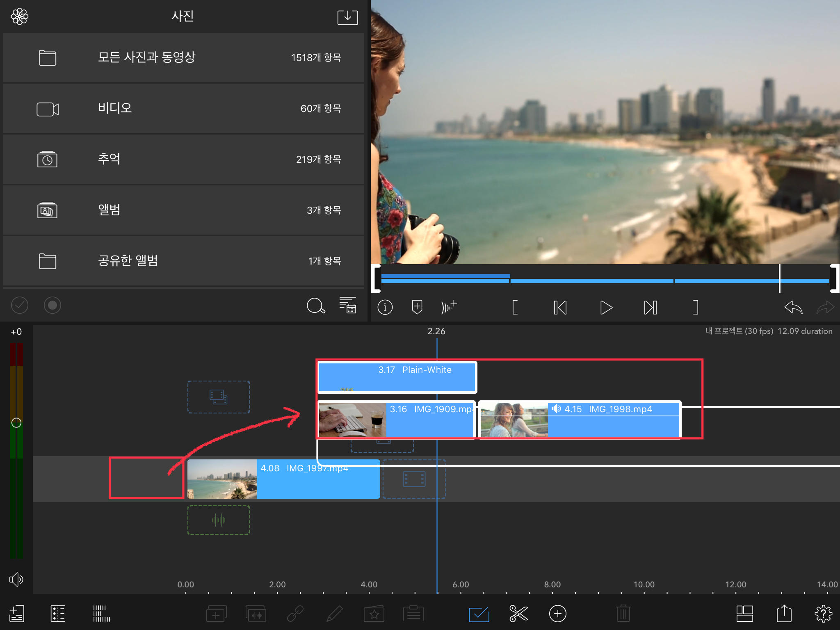Open the sort and view options list icon
840x630 pixels.
click(x=348, y=305)
